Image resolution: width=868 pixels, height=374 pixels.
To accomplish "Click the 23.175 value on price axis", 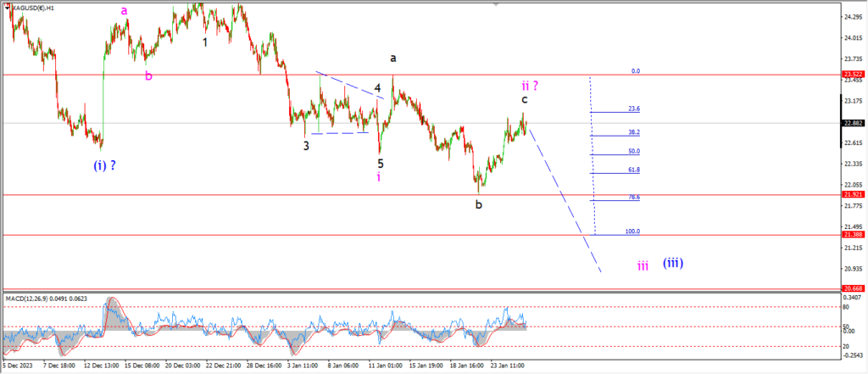I will coord(853,101).
